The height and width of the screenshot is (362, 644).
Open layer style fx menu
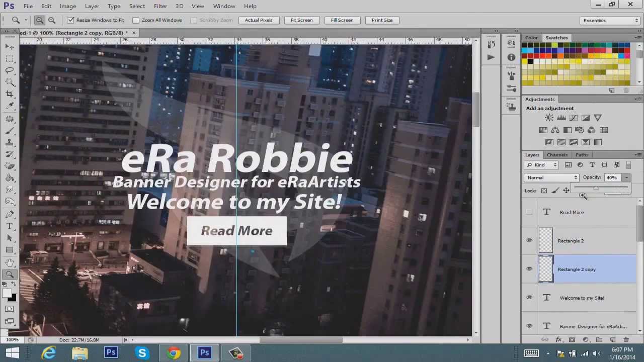(558, 340)
